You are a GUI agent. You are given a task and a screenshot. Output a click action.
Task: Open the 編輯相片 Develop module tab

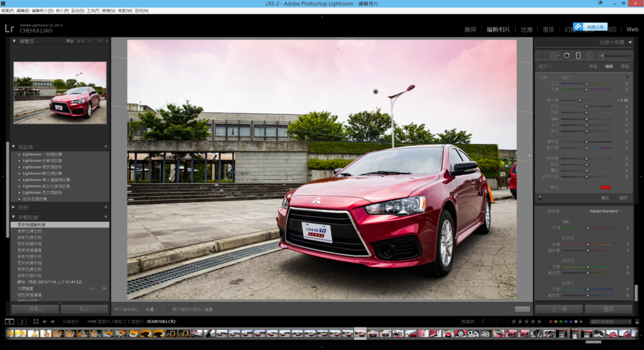(x=498, y=30)
